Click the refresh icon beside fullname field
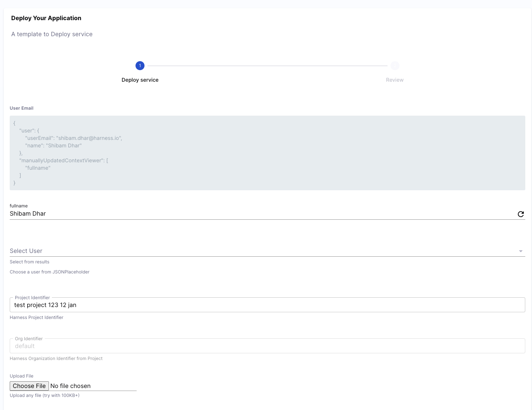The image size is (532, 410). coord(520,214)
